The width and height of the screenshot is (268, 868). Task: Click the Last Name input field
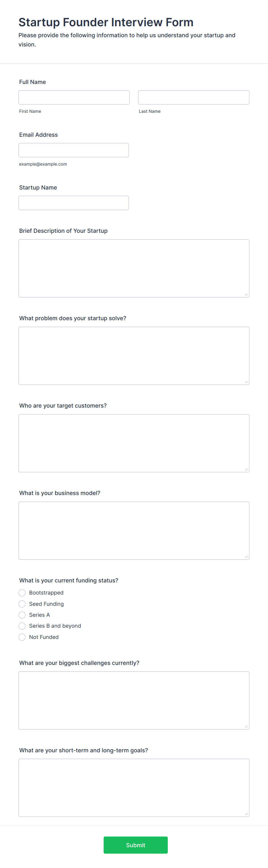pyautogui.click(x=194, y=98)
